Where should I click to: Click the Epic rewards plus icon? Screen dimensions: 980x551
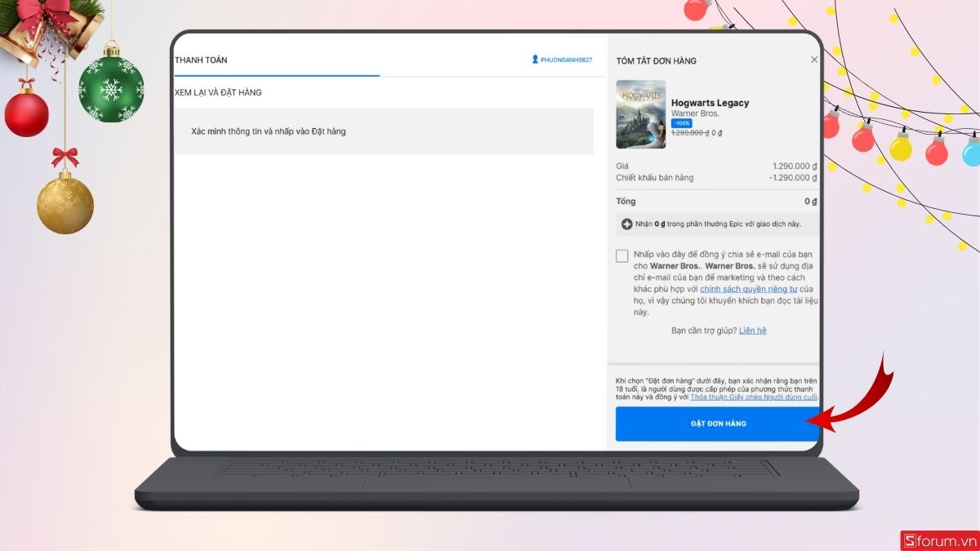(627, 224)
